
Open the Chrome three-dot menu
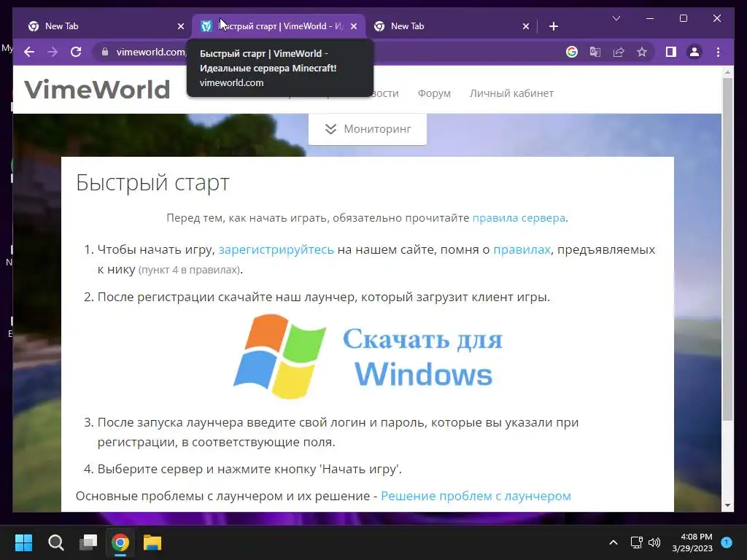tap(718, 52)
